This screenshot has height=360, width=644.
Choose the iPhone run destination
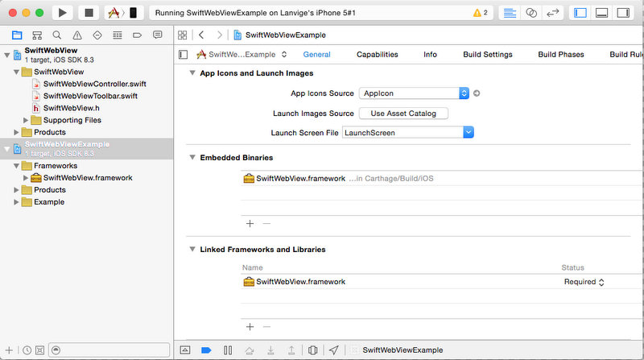click(x=133, y=13)
